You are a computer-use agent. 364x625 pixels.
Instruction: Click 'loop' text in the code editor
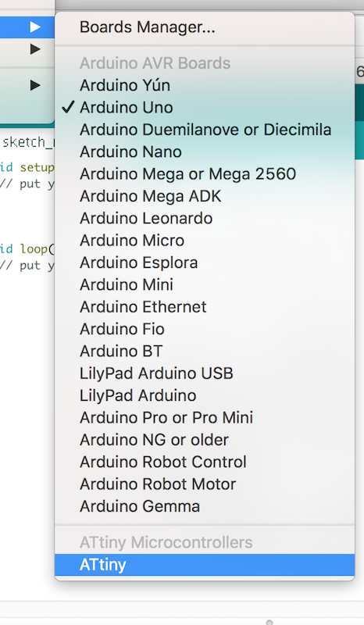(x=34, y=248)
